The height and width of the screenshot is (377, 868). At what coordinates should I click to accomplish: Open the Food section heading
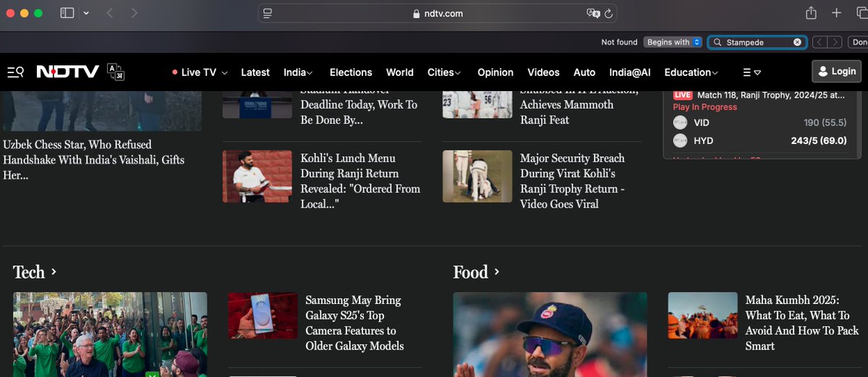[x=470, y=272]
